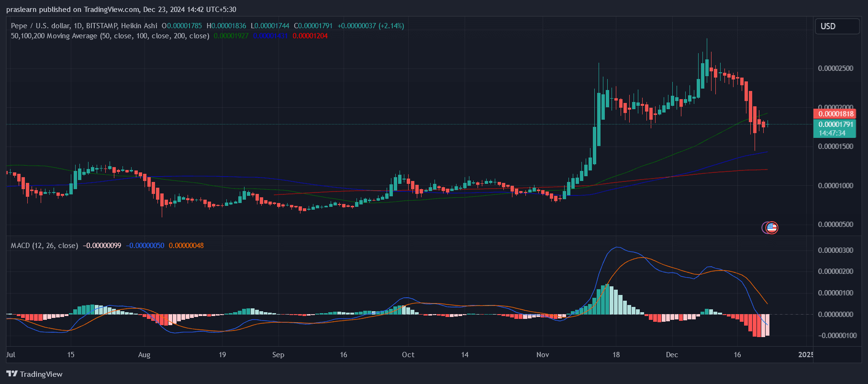Open the US flag event marker
Screen dimensions: 868x384
click(x=771, y=228)
